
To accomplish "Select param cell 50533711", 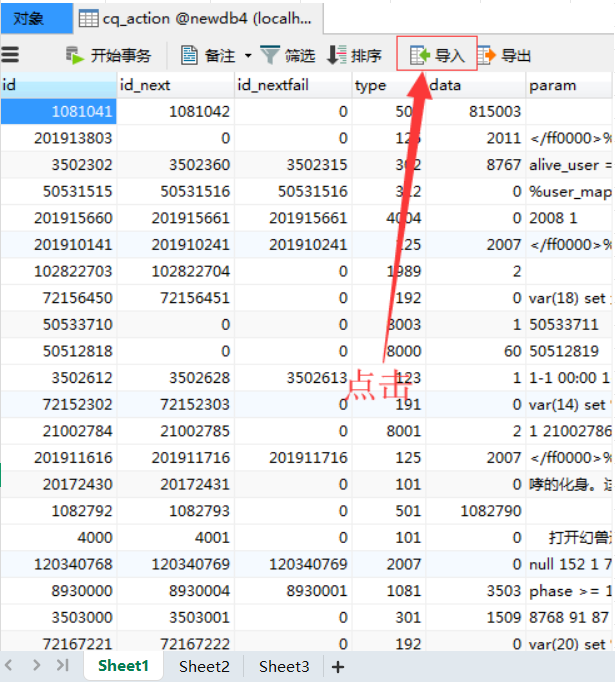I will click(x=570, y=324).
